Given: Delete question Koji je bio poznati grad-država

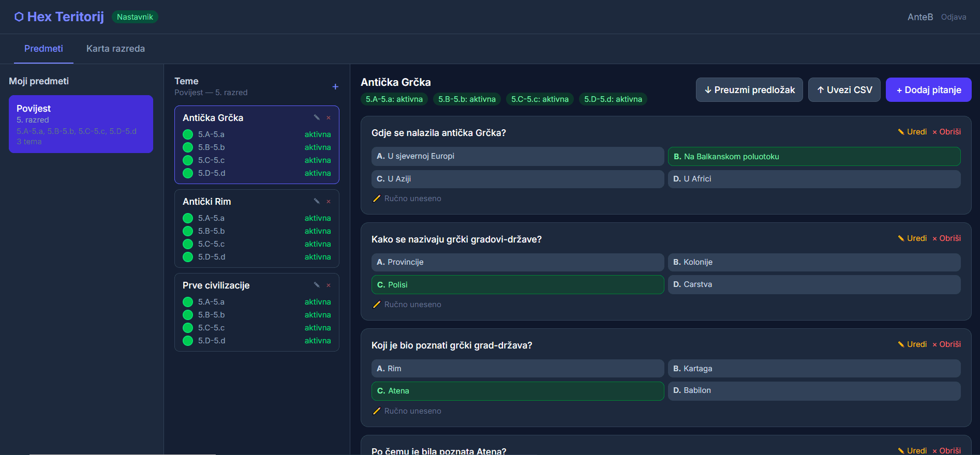Looking at the screenshot, I should coord(946,344).
